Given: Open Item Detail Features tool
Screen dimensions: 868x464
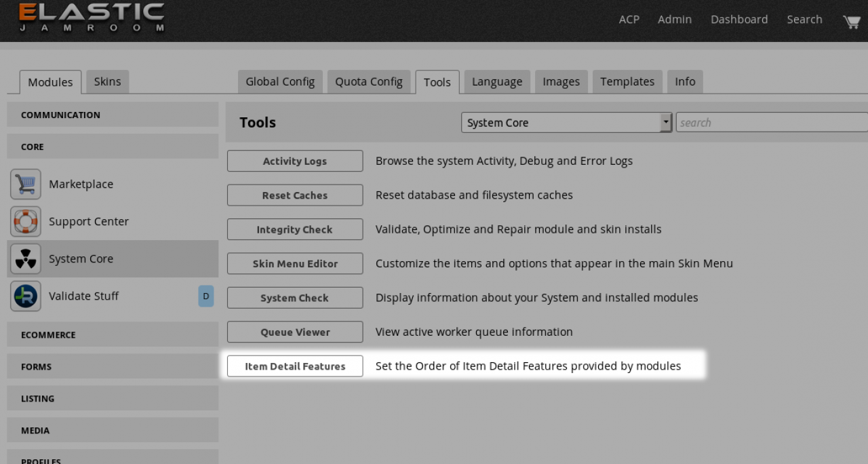Looking at the screenshot, I should [x=295, y=366].
